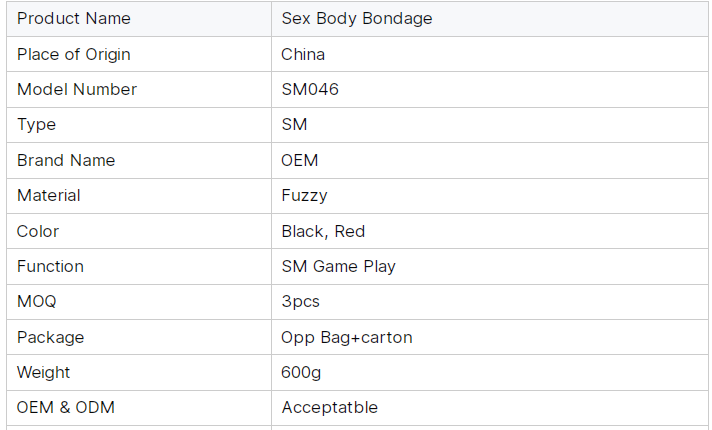Click the Material row label
This screenshot has width=712, height=430.
(x=49, y=196)
